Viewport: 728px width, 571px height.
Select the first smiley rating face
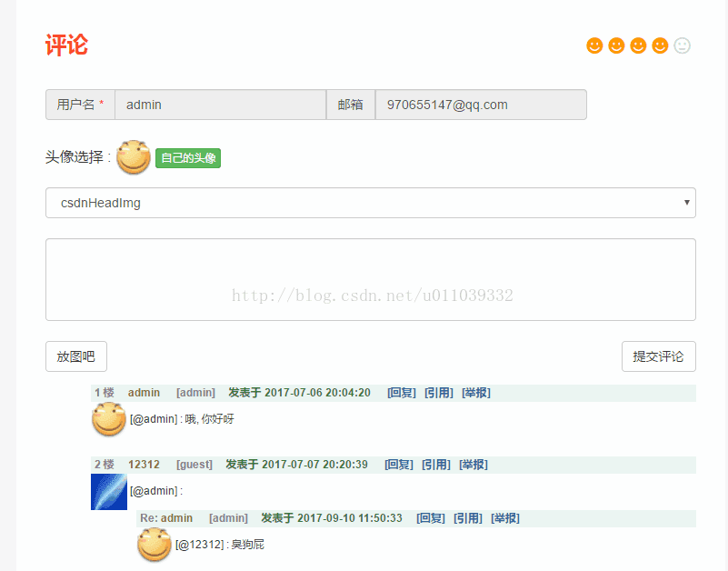[x=594, y=45]
